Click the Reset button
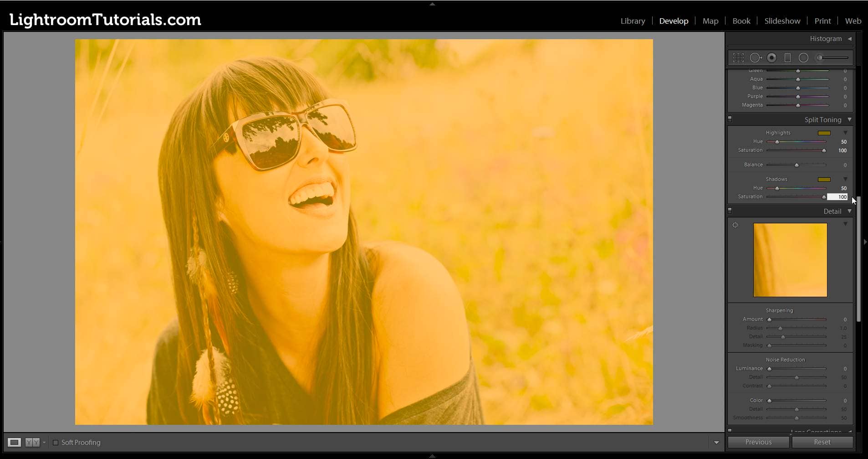The height and width of the screenshot is (459, 868). click(x=822, y=442)
